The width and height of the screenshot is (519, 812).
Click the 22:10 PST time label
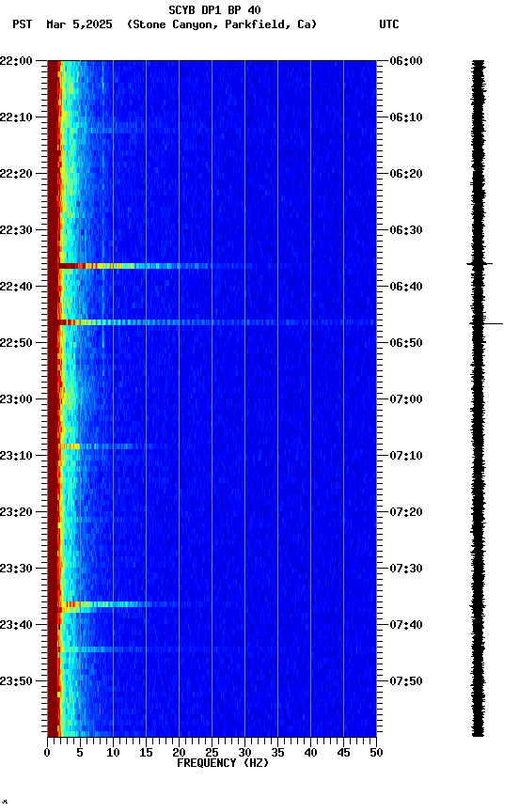[16, 117]
